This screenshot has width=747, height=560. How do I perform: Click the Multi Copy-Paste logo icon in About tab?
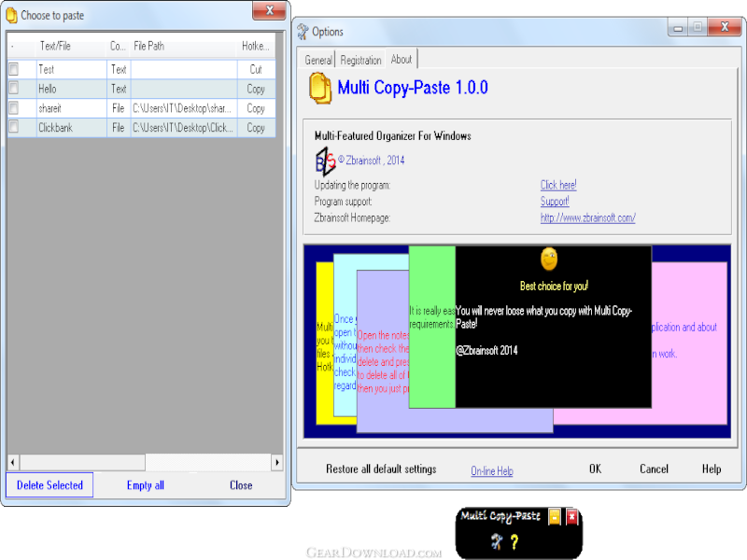[320, 88]
